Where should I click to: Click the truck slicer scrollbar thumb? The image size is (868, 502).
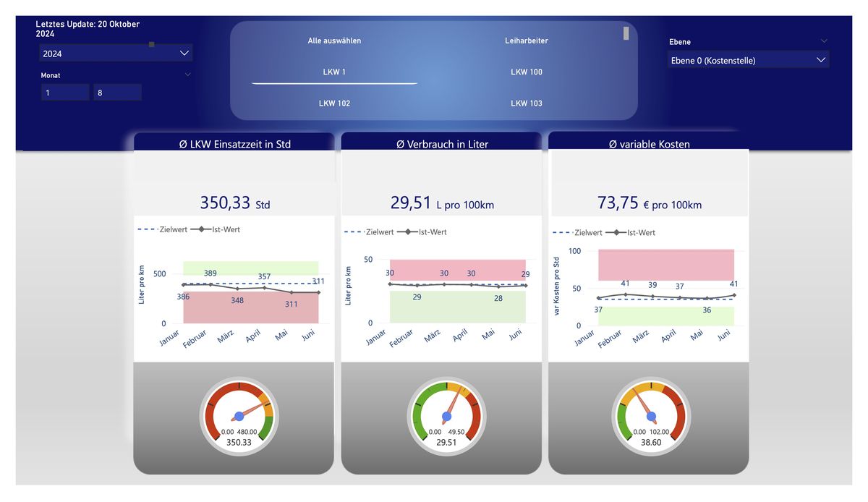point(626,33)
